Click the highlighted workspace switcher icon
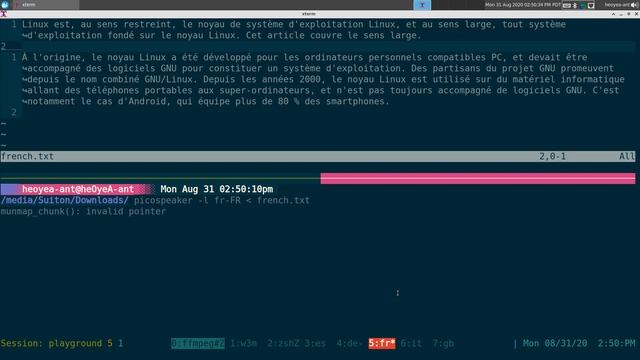The height and width of the screenshot is (360, 640). click(422, 5)
